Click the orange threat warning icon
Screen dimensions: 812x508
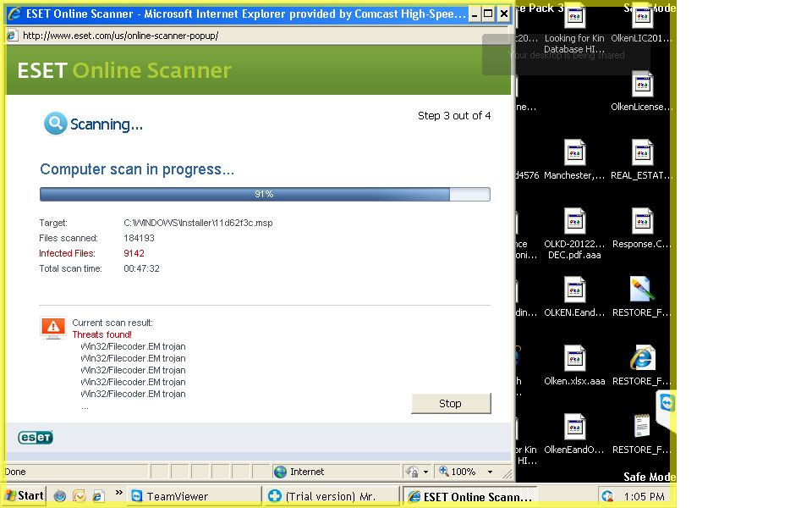52,329
